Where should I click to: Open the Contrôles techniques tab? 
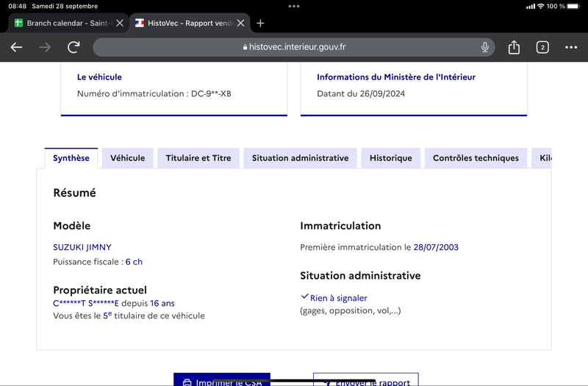(x=476, y=158)
